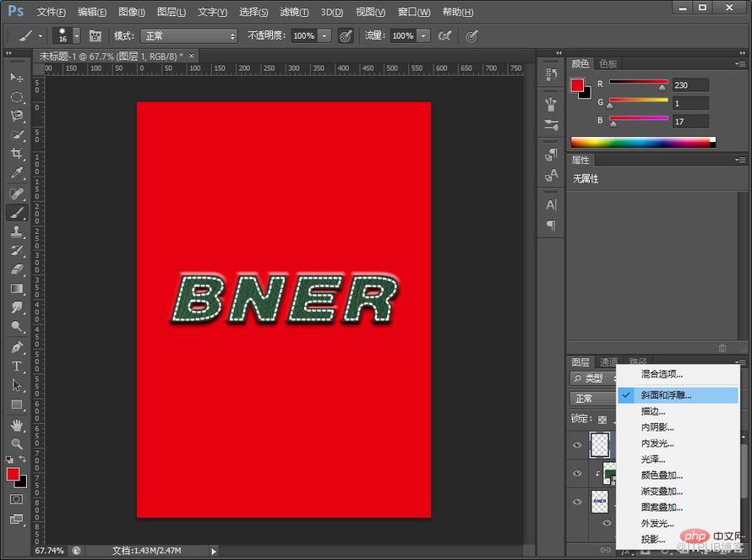Open the brush panel toggle icon

pyautogui.click(x=95, y=36)
